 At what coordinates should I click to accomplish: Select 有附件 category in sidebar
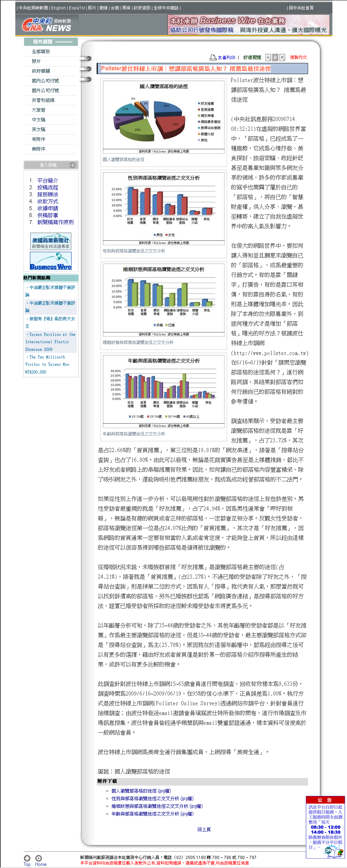(x=39, y=139)
